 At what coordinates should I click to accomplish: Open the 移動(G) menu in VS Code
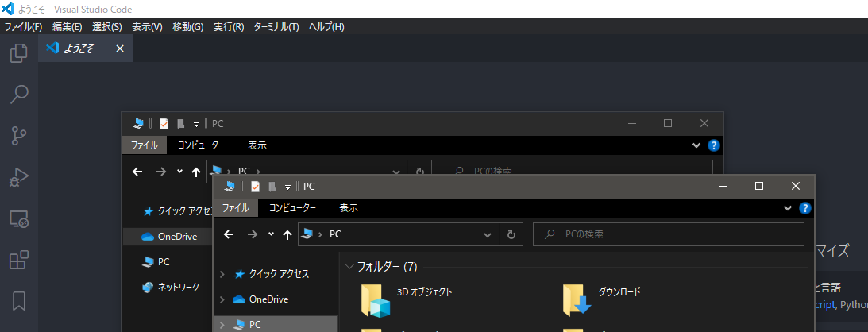tap(187, 26)
